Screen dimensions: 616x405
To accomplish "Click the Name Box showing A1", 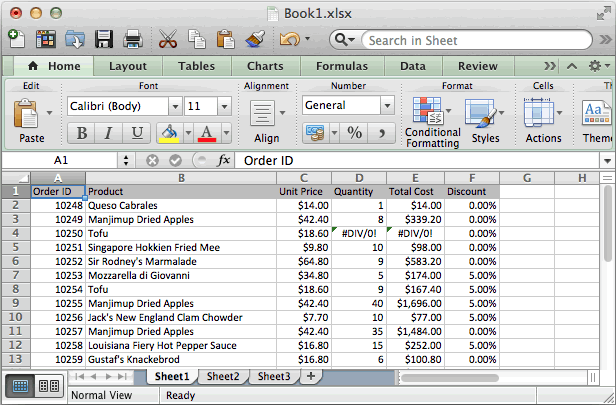I will point(60,160).
